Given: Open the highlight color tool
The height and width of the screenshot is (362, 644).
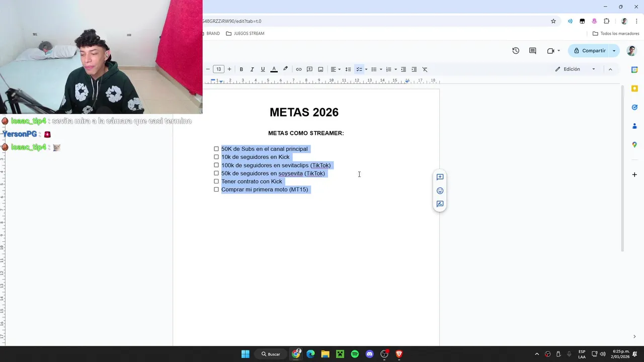Looking at the screenshot, I should (x=285, y=69).
